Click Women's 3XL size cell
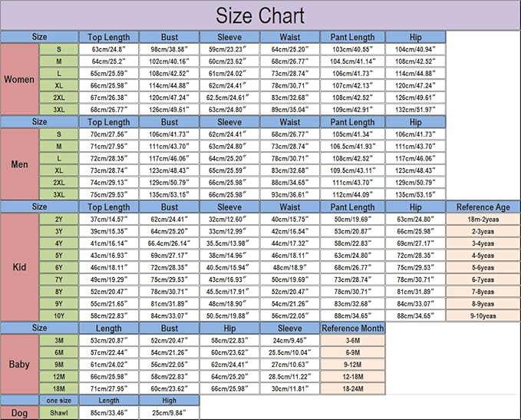This screenshot has width=521, height=420. pos(59,109)
